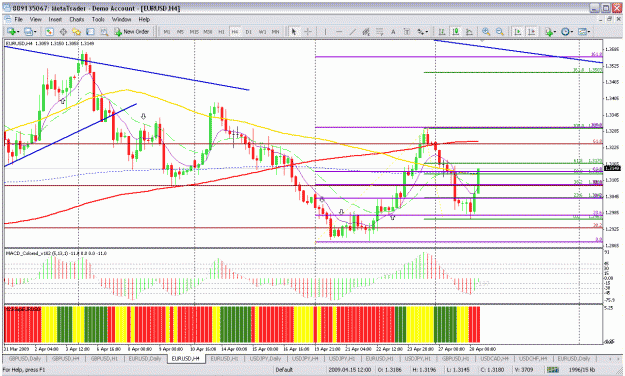Open the Terminal panel icon

pos(90,32)
